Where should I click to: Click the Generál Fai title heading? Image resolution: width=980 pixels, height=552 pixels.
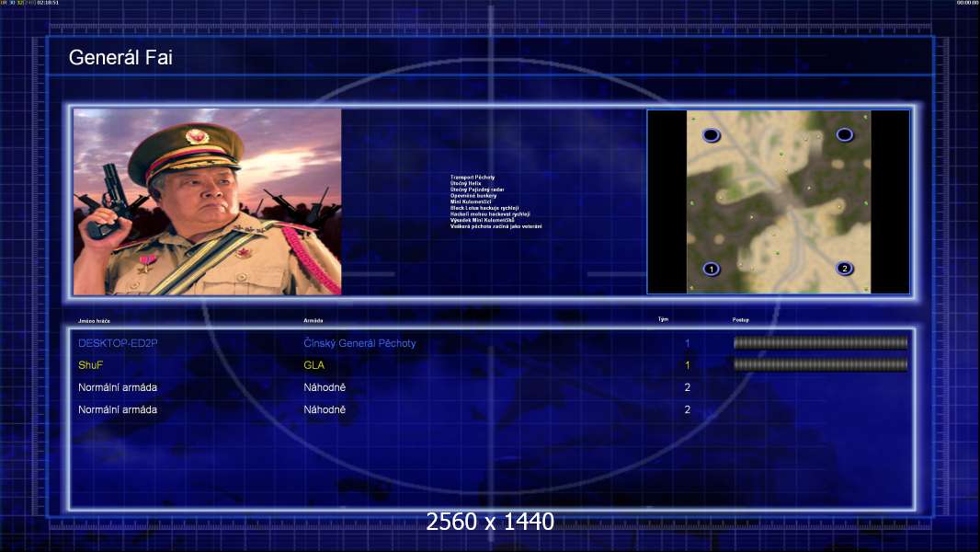click(120, 58)
